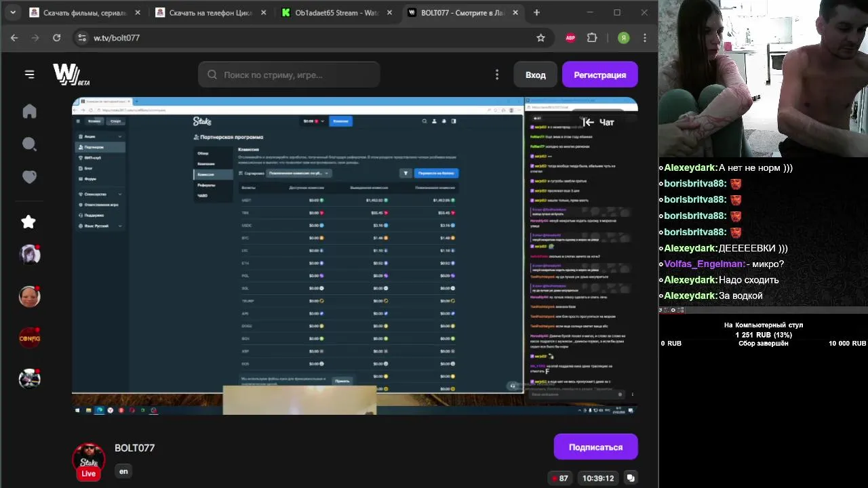Click the На Компьютерный стул donation goal
Image resolution: width=868 pixels, height=488 pixels.
764,325
